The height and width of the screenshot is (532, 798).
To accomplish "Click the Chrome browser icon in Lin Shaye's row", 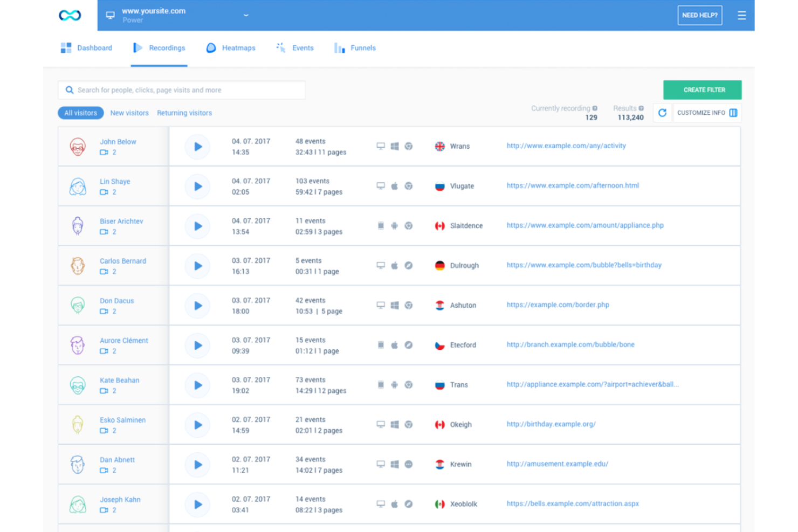I will (x=409, y=185).
